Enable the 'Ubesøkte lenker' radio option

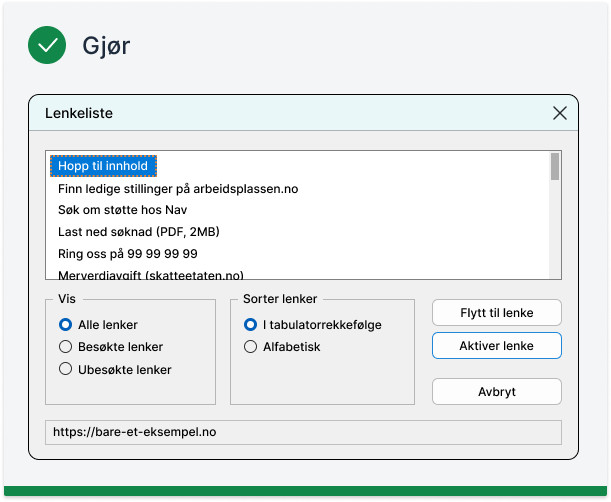tap(66, 369)
